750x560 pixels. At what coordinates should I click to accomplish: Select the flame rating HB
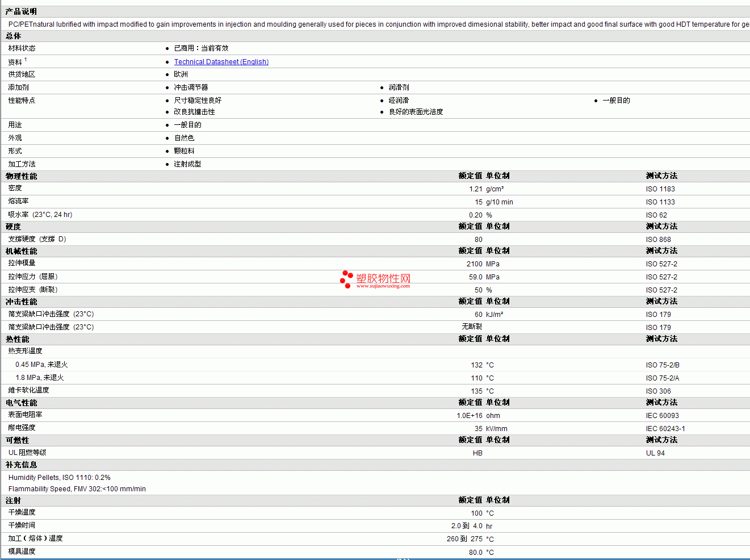477,453
